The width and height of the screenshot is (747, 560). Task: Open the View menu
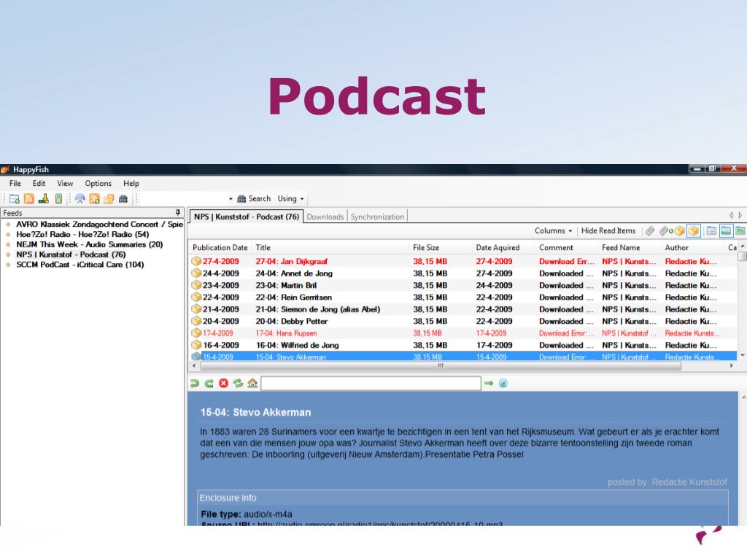click(x=65, y=183)
